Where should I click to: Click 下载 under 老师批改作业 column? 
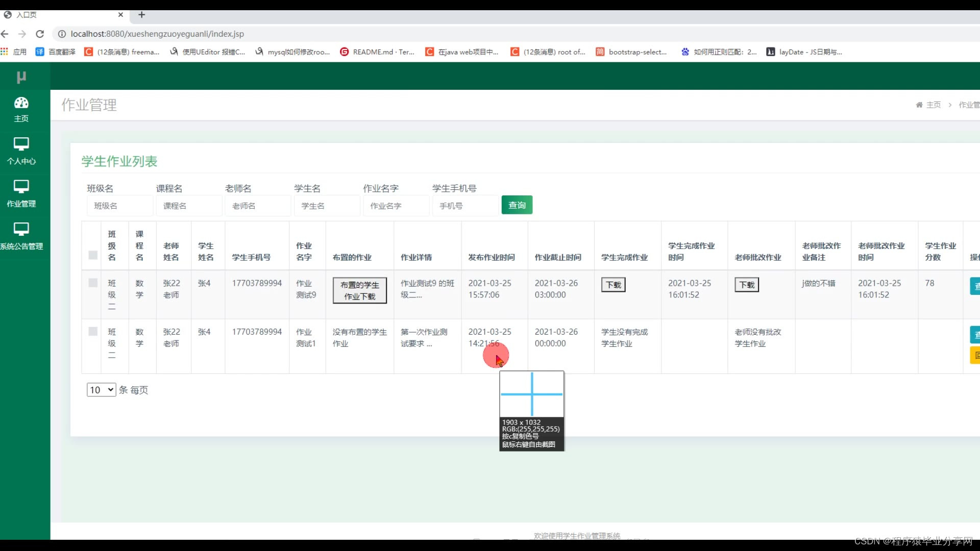747,285
